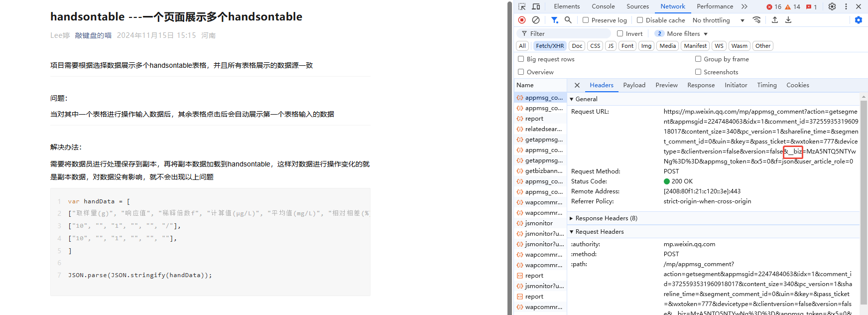Stop recording network log

[x=522, y=20]
